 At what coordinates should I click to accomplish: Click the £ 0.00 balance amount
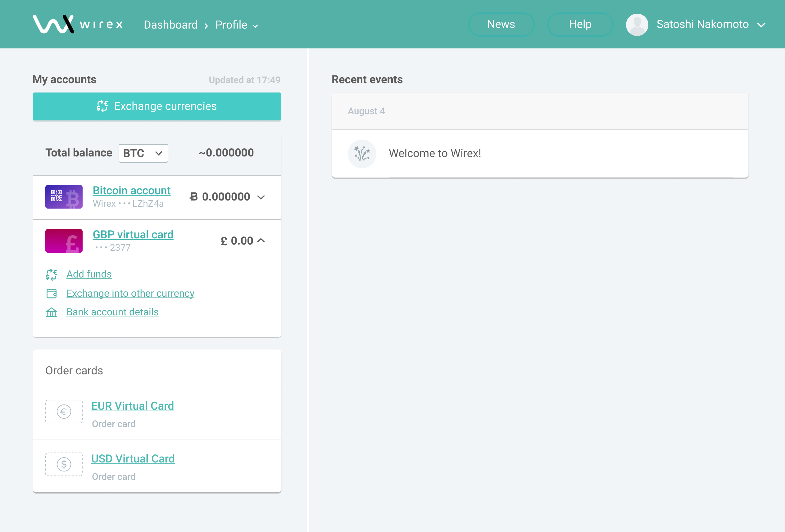tap(237, 241)
